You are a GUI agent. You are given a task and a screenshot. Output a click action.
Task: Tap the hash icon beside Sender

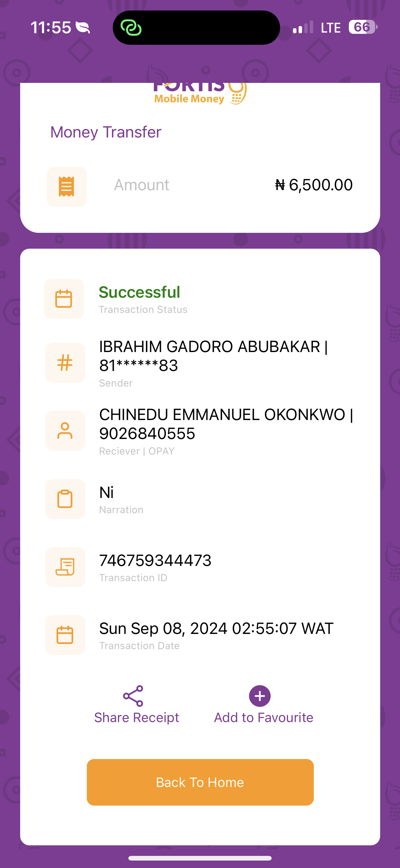click(65, 363)
